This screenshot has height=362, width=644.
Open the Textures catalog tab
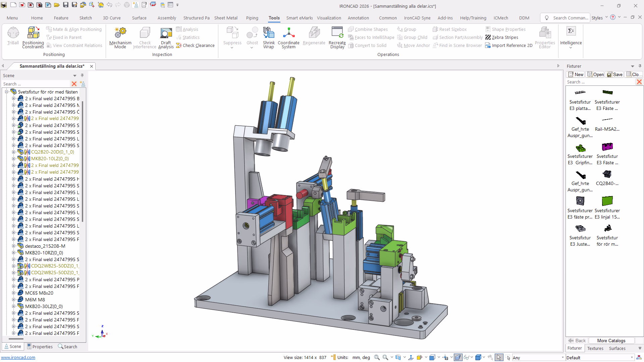(595, 349)
